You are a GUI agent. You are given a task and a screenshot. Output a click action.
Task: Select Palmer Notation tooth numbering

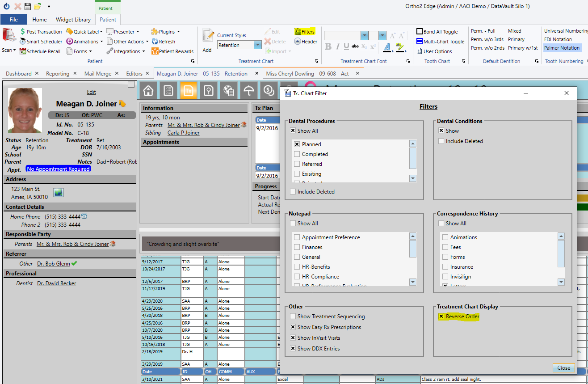[x=562, y=48]
